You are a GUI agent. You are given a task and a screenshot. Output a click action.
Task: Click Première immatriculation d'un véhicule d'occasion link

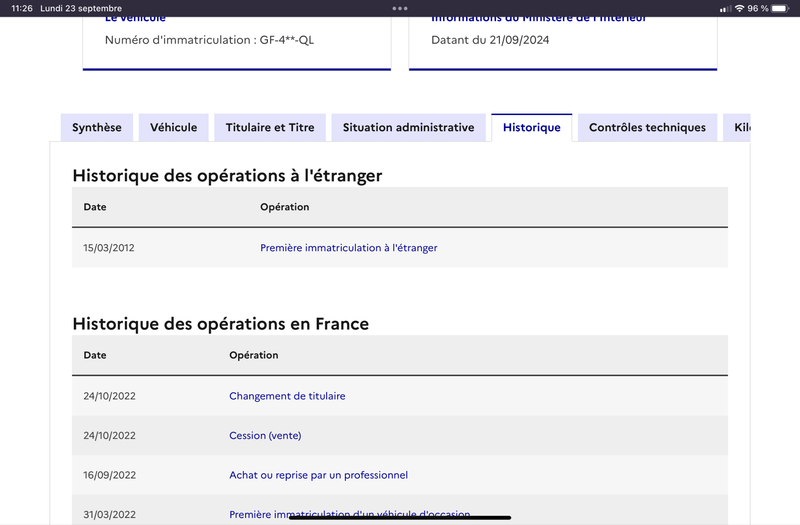click(x=349, y=514)
